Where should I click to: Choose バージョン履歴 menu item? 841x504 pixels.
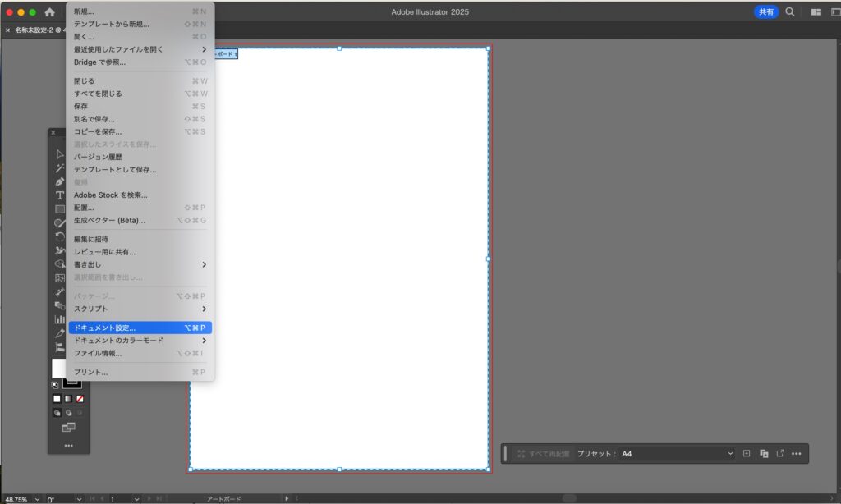pyautogui.click(x=140, y=157)
